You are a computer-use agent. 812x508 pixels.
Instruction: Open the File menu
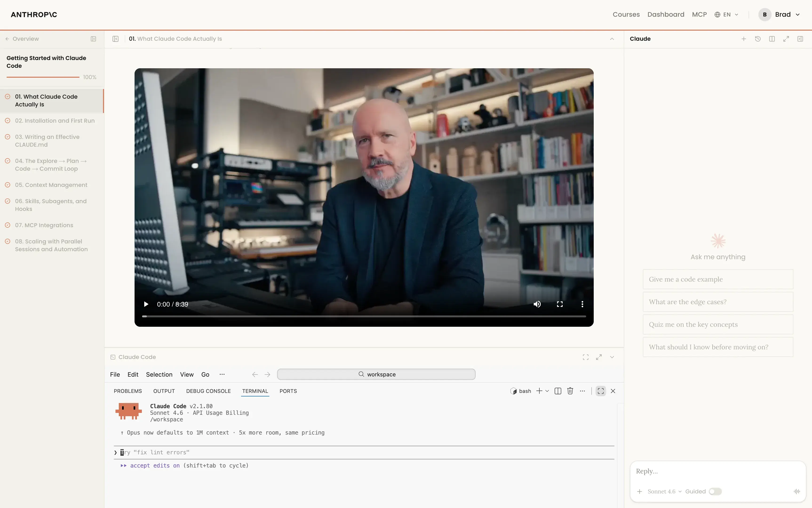tap(115, 374)
